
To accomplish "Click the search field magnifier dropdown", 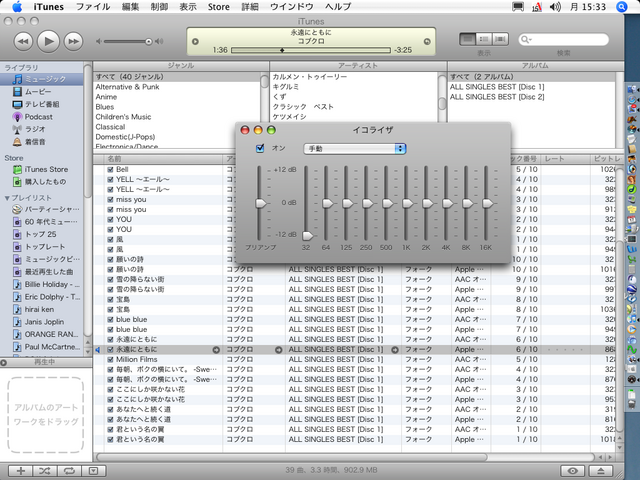I will click(526, 40).
